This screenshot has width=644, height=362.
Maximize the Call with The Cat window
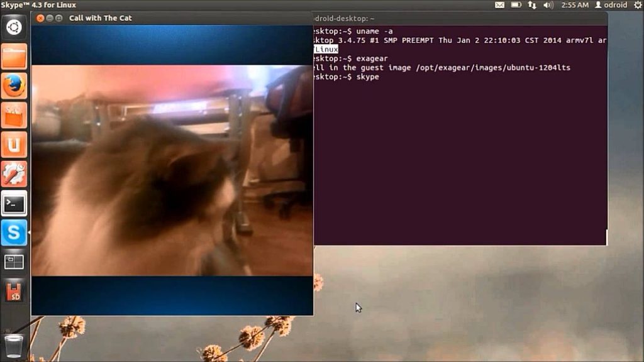point(59,18)
